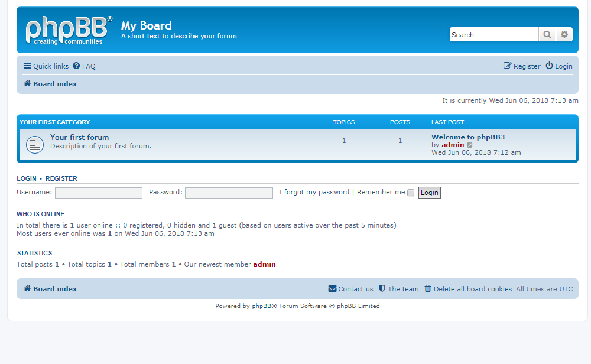Click the Search text box in the header
This screenshot has height=364, width=591.
[493, 34]
